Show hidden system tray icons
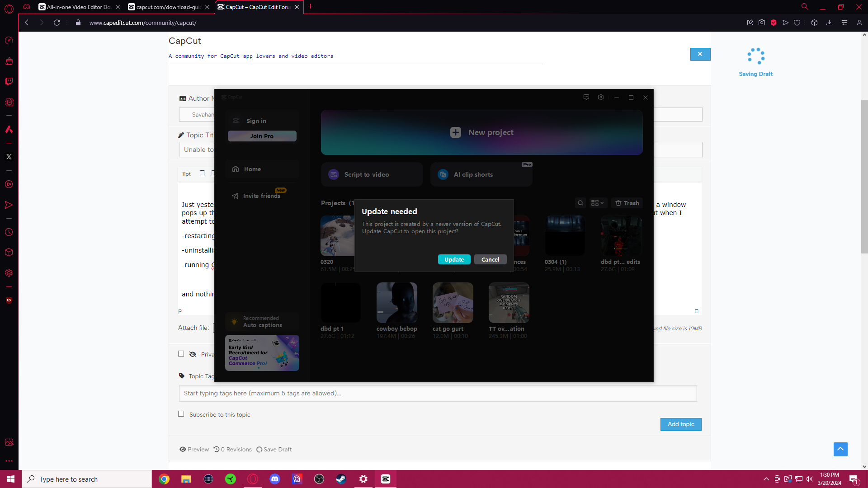The image size is (868, 488). [x=766, y=479]
